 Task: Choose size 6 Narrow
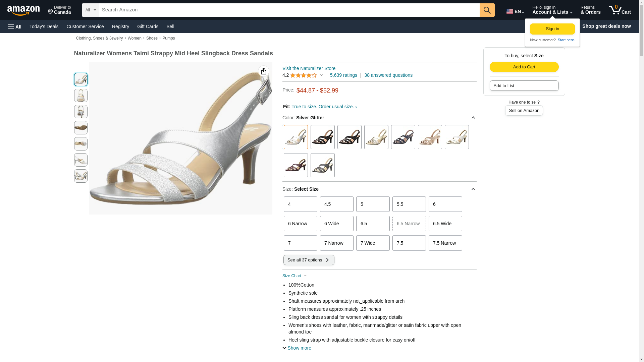tap(300, 224)
